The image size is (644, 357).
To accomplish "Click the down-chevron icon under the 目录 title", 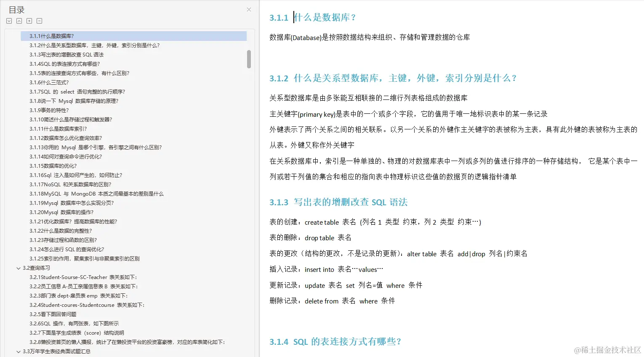I will 9,20.
